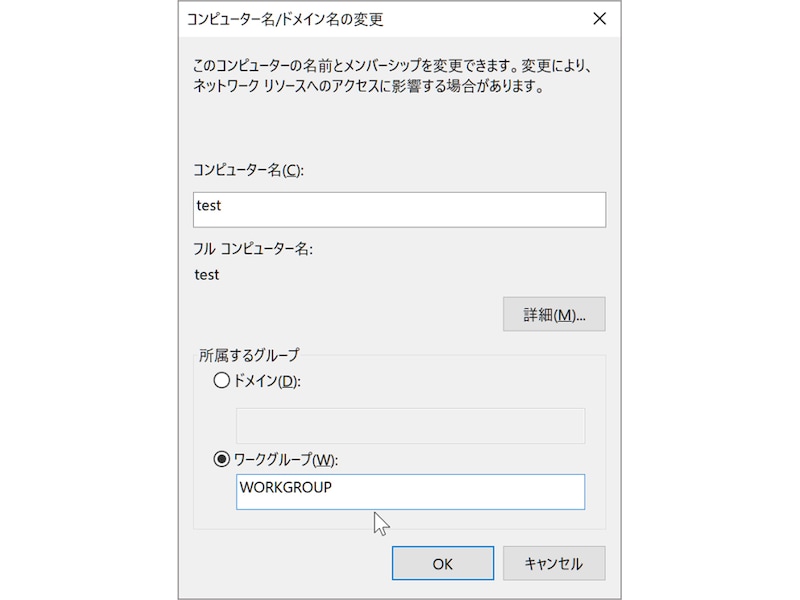Click the ワークグループ(W): label text
The width and height of the screenshot is (800, 600).
284,460
